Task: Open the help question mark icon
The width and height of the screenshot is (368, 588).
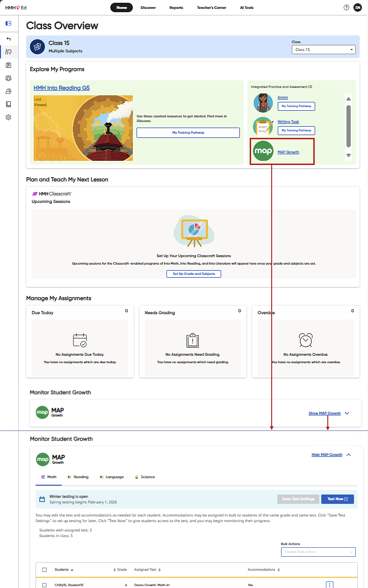Action: pos(346,7)
